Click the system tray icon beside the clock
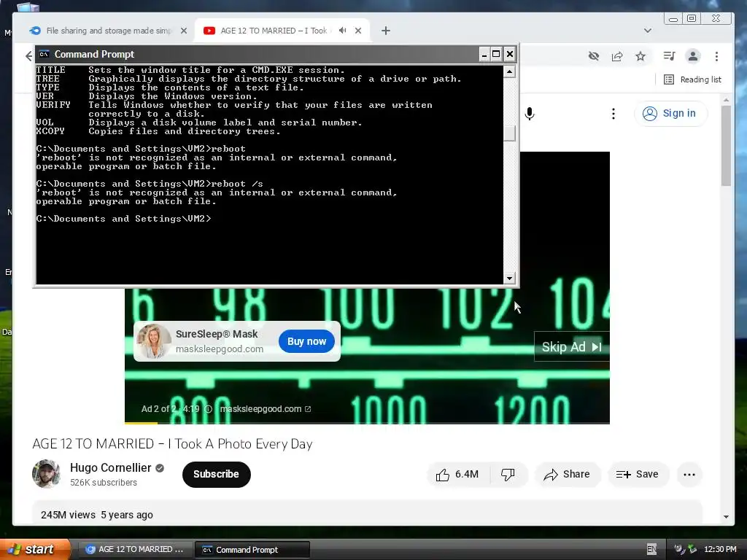 (x=692, y=550)
